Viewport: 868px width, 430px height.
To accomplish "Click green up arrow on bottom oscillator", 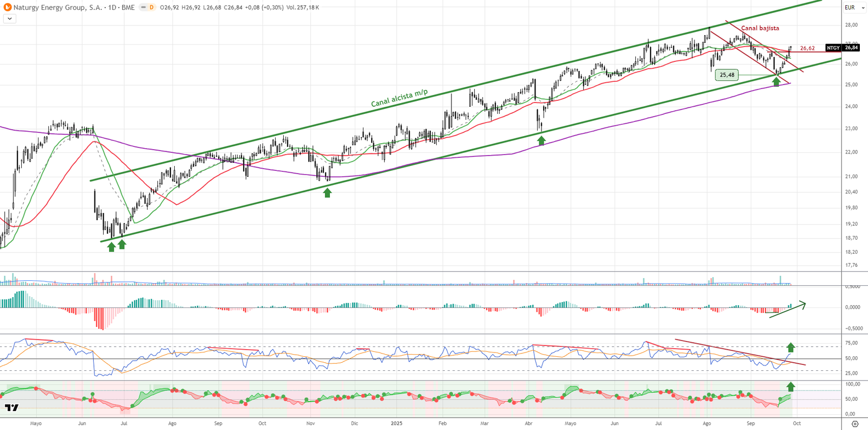I will coord(791,387).
